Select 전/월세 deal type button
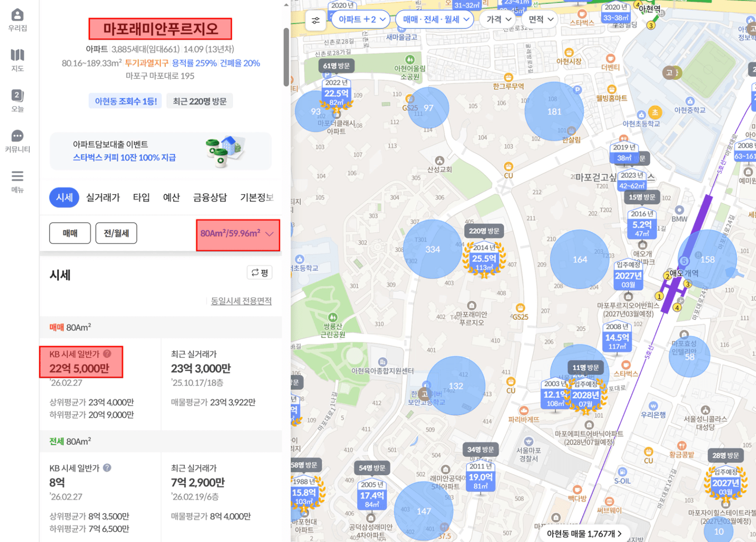Image resolution: width=756 pixels, height=542 pixels. coord(116,233)
